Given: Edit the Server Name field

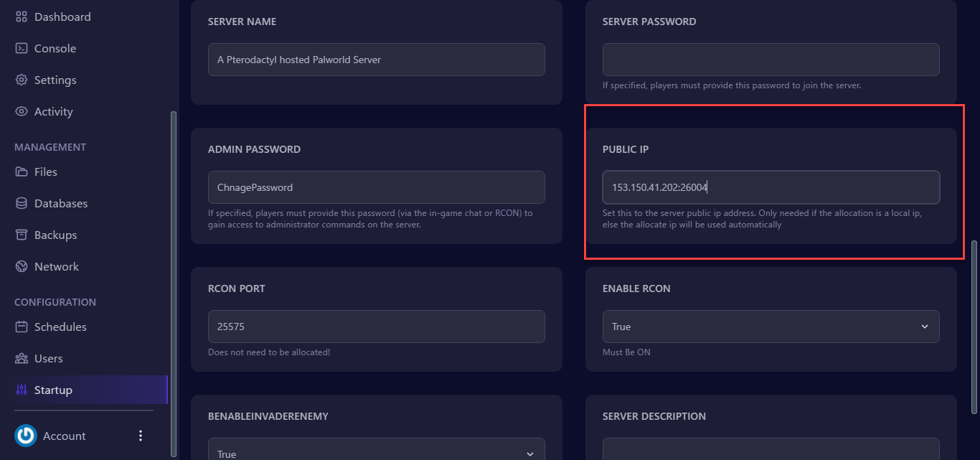Looking at the screenshot, I should [377, 60].
